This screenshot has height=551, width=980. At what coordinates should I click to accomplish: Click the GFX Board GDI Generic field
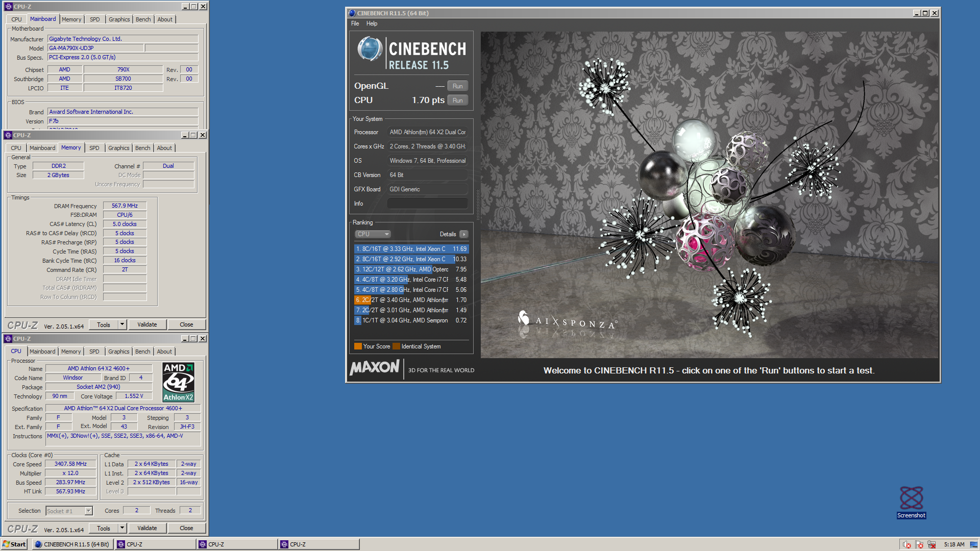pos(428,189)
